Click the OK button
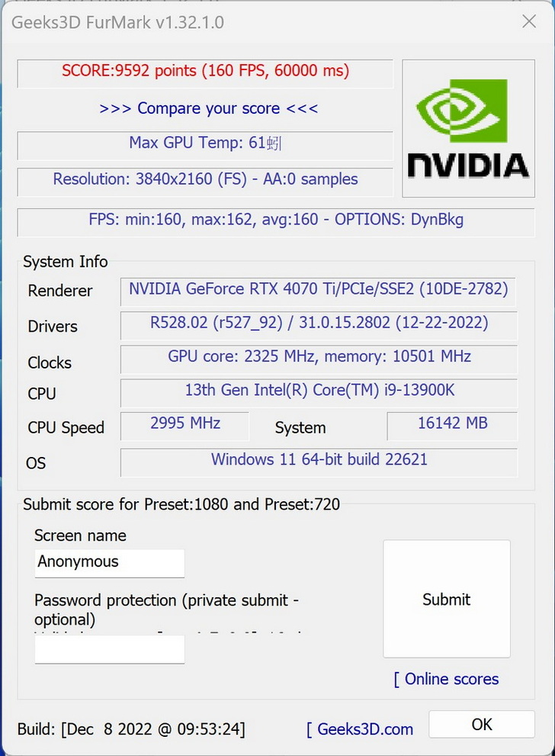Screen dimensions: 555x756 [482, 724]
